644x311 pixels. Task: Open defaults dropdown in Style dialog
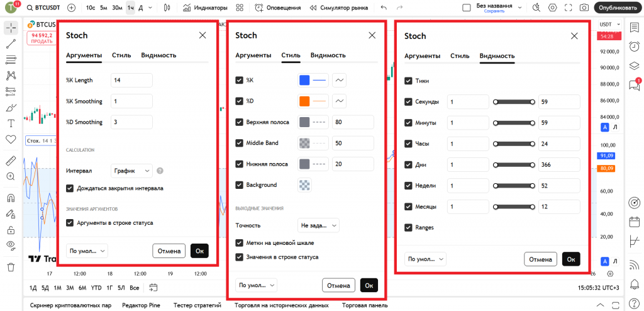(x=257, y=285)
